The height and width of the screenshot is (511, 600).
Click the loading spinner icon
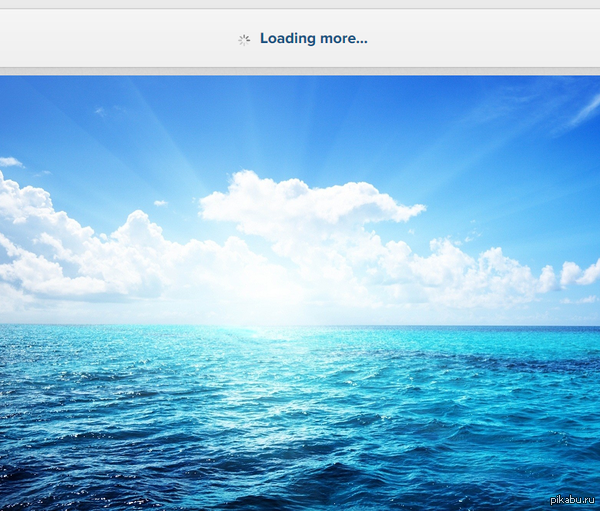(x=244, y=39)
